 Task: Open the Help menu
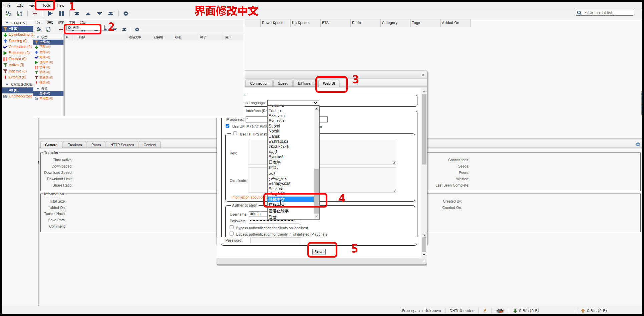[x=60, y=5]
